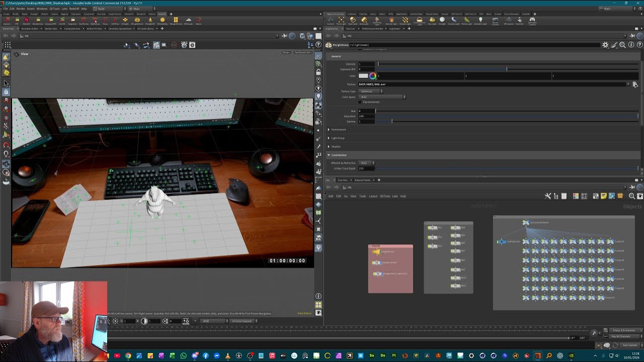This screenshot has width=644, height=362.
Task: Toggle the viewport lock camera icon
Action: tap(318, 72)
